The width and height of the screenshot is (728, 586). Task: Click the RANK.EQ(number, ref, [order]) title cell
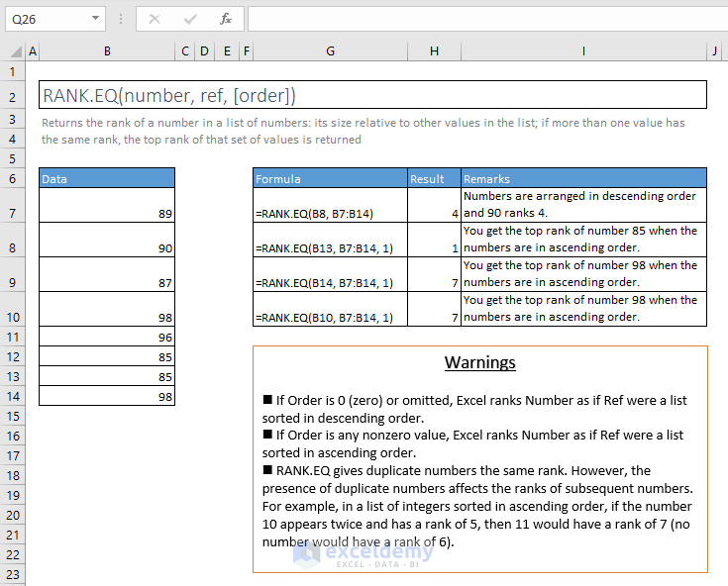tap(372, 95)
